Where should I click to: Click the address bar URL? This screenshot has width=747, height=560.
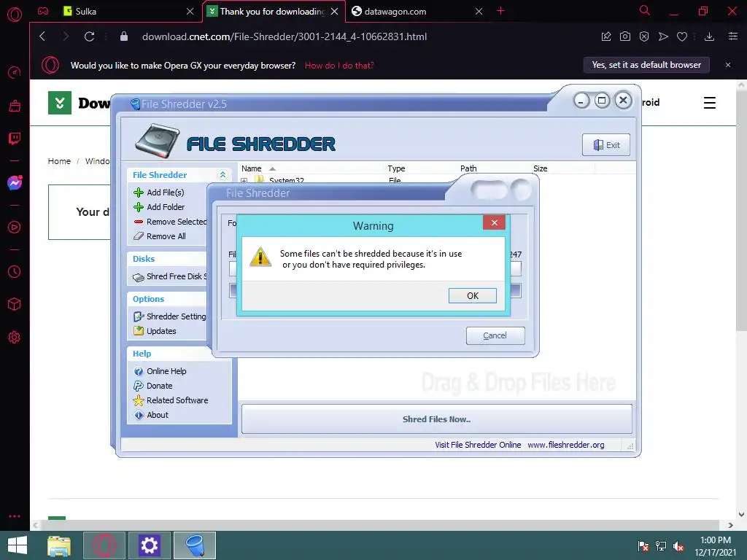(x=285, y=36)
